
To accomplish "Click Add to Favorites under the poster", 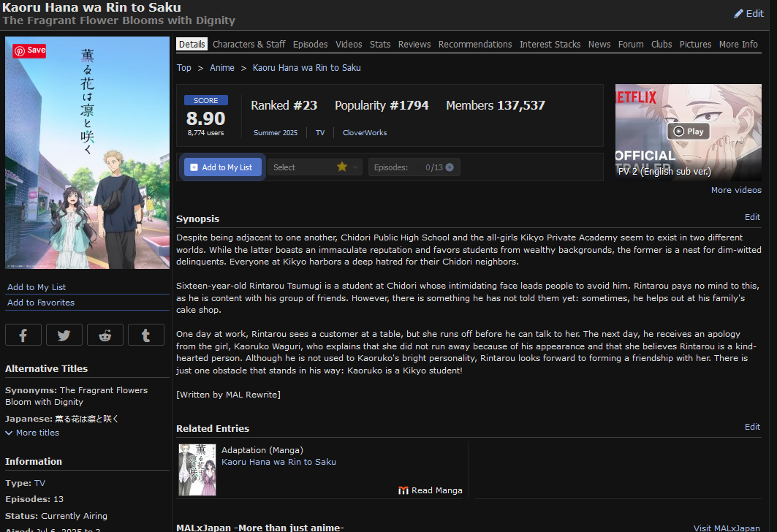I will pos(41,303).
